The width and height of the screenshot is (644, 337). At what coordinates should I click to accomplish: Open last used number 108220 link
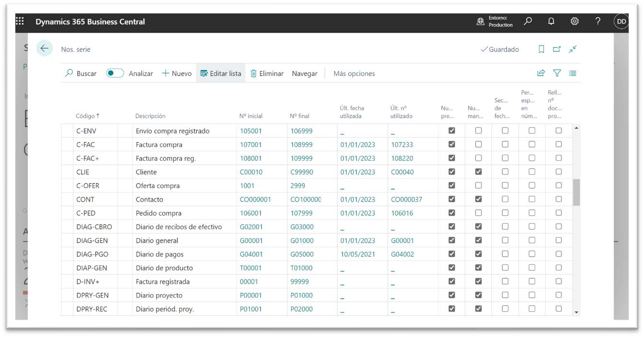[402, 158]
